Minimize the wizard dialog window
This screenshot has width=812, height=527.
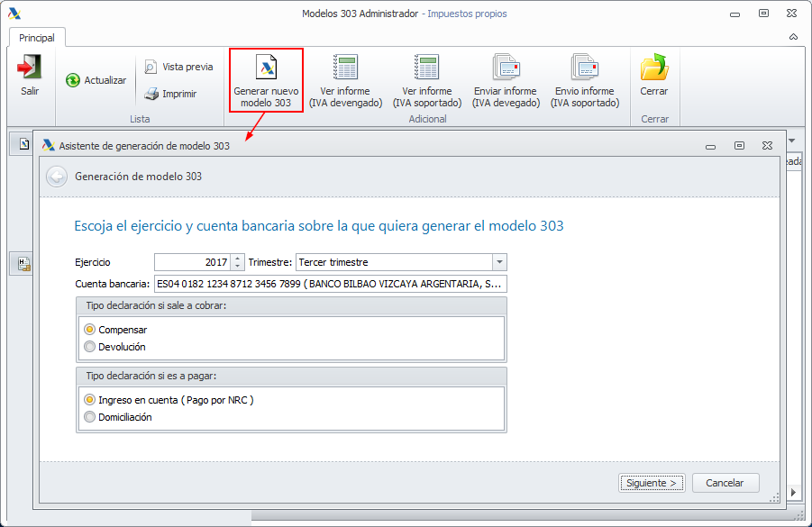710,147
